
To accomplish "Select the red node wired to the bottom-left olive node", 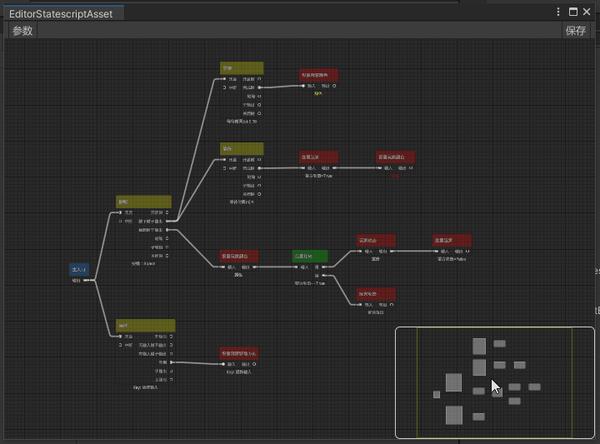I will (x=239, y=353).
